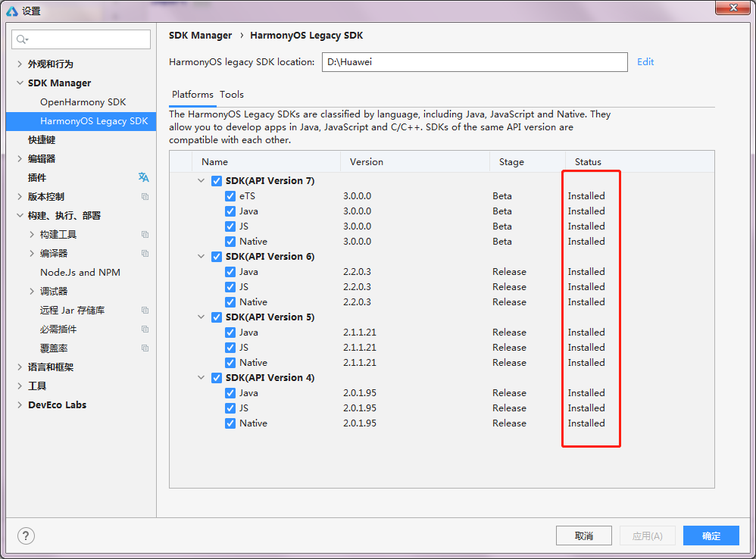
Task: Toggle SDK(API Version 7) checkbox
Action: [x=217, y=181]
